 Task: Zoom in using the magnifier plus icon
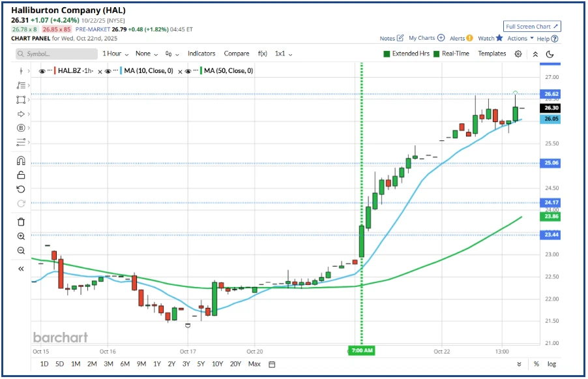click(21, 236)
